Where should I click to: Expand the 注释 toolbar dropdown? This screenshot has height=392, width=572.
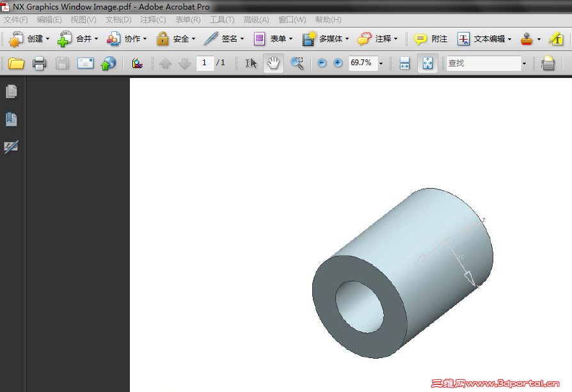tap(396, 39)
